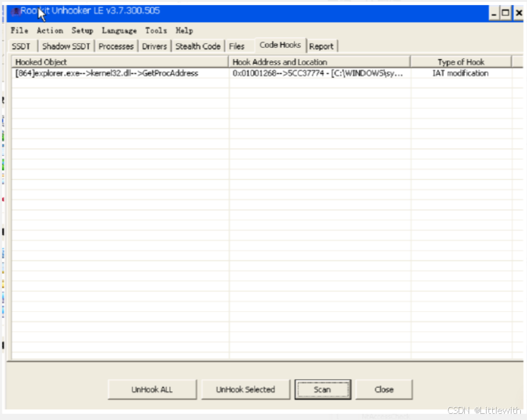
Task: Open the Tools menu
Action: point(156,30)
